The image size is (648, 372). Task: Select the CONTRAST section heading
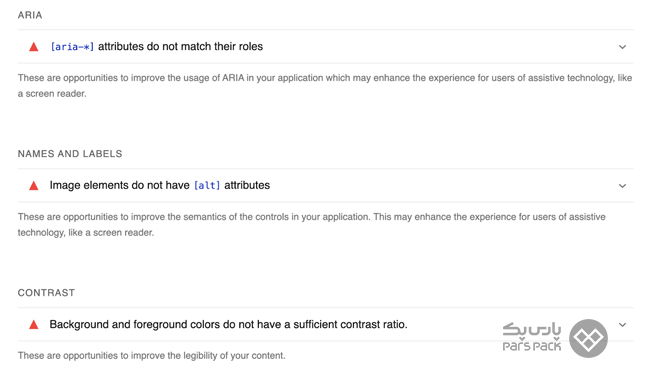(46, 293)
